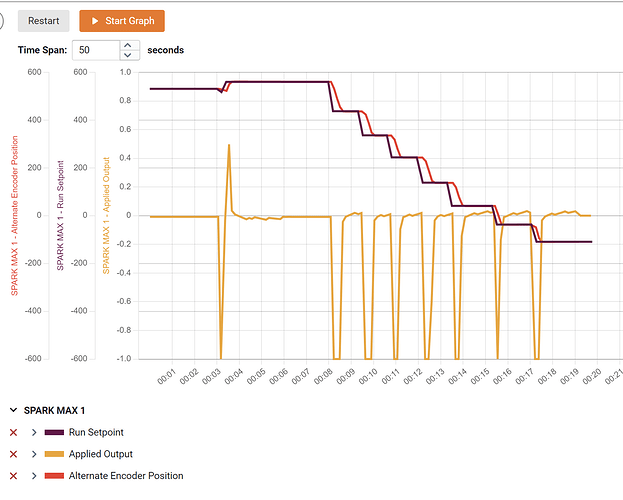623x500 pixels.
Task: Remove the Run Setpoint signal
Action: (14, 432)
